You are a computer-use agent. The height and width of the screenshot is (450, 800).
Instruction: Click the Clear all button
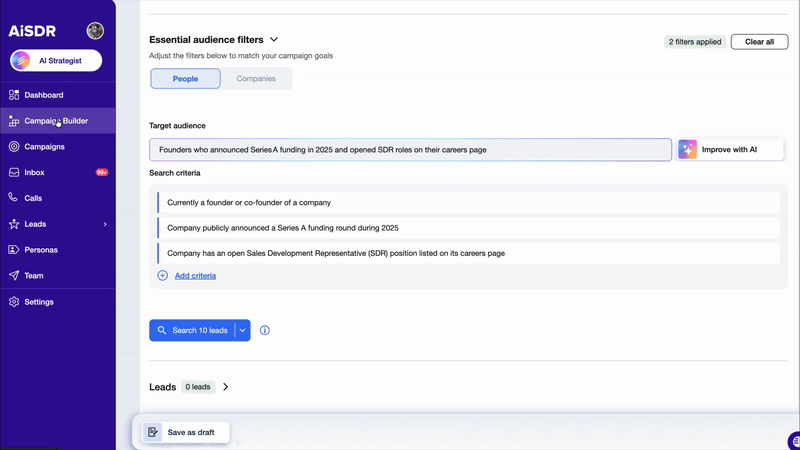[759, 42]
